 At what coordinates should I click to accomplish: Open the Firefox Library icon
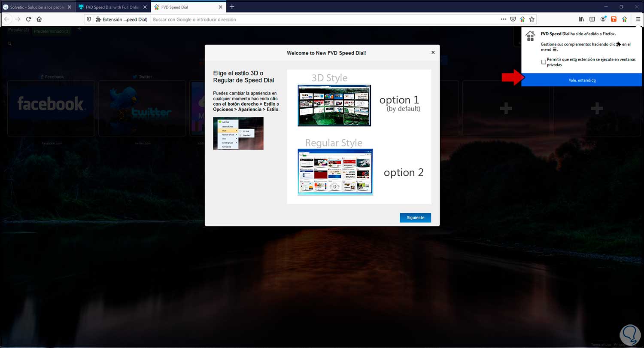582,19
